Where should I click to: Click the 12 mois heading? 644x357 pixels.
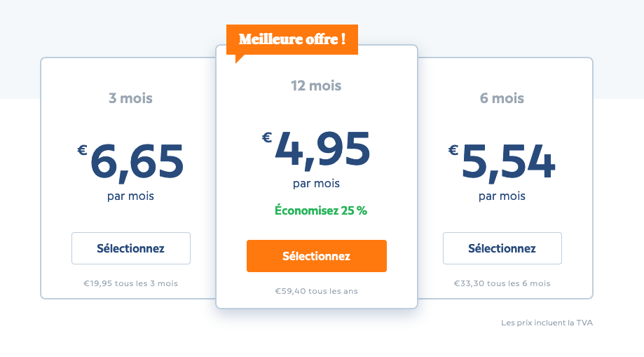coord(316,86)
